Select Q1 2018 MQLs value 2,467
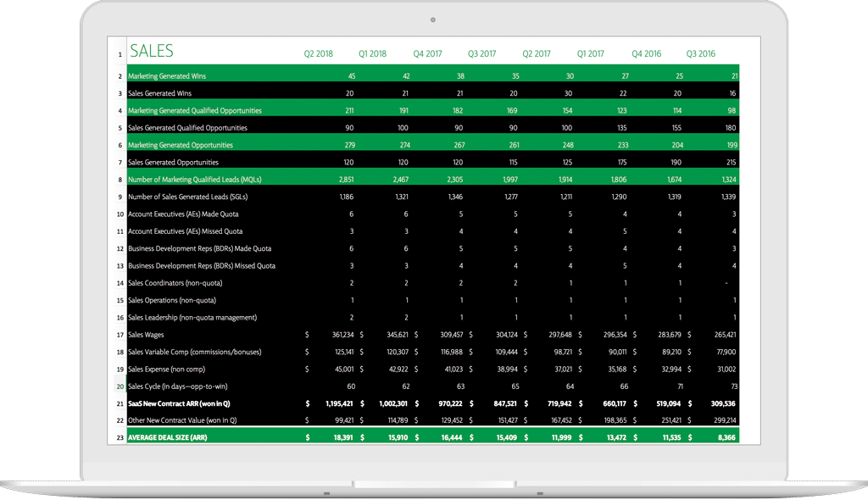Screen dimensions: 868x500 coord(401,180)
